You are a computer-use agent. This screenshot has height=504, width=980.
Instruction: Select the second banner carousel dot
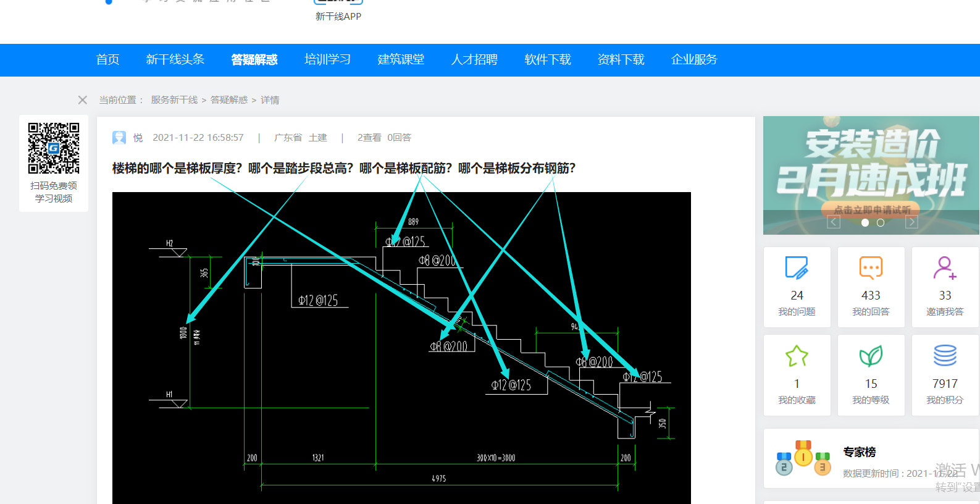click(x=881, y=223)
